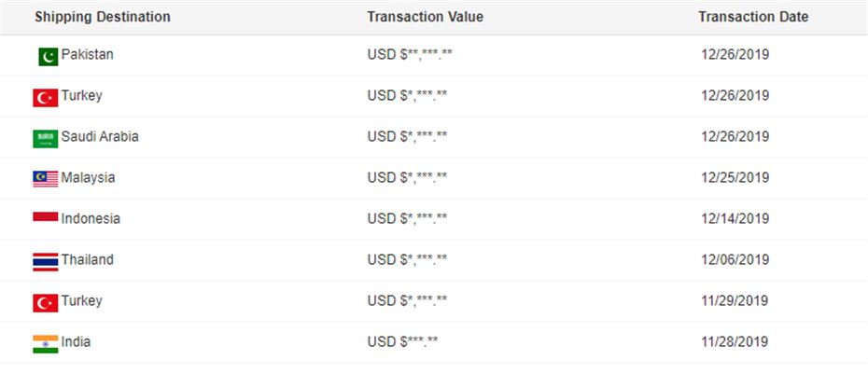Click Turkey flag in 12/26/2019 row
Viewport: 868px width, 374px height.
point(46,98)
